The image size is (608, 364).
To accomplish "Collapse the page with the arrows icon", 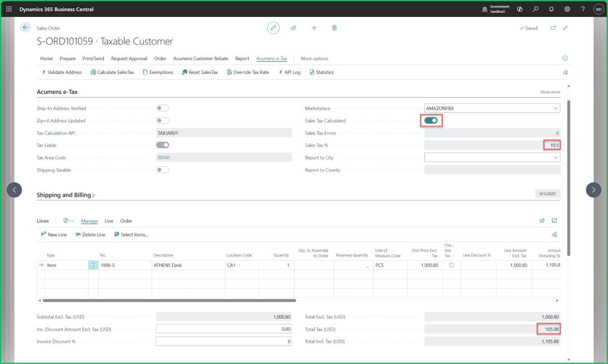I will coord(566,28).
